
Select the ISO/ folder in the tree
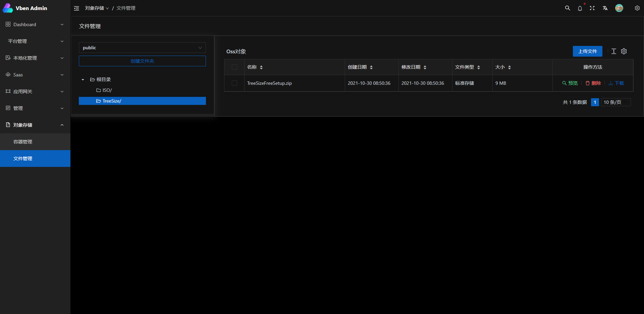tap(107, 90)
